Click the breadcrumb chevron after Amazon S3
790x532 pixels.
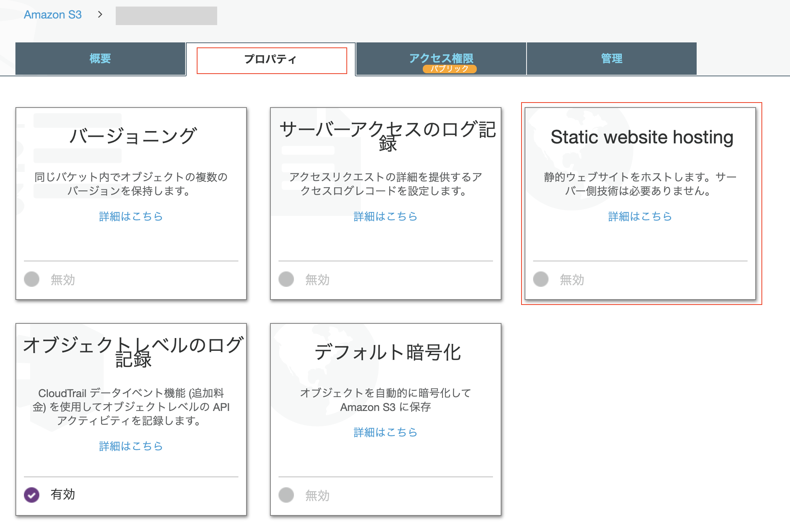click(x=100, y=15)
